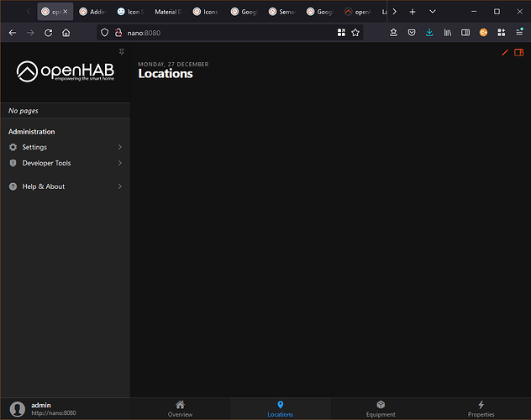531x420 pixels.
Task: Expand the Settings chevron
Action: tap(120, 147)
